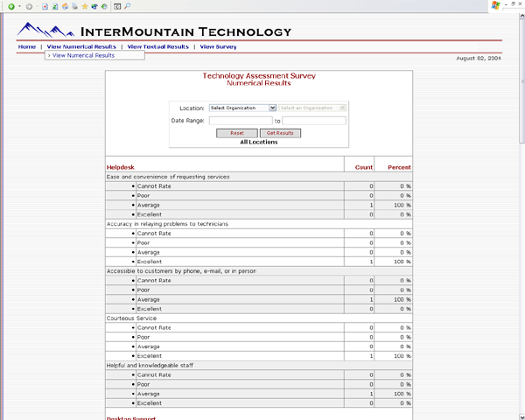The width and height of the screenshot is (525, 420).
Task: Open the Back history dropdown arrow
Action: tap(20, 6)
